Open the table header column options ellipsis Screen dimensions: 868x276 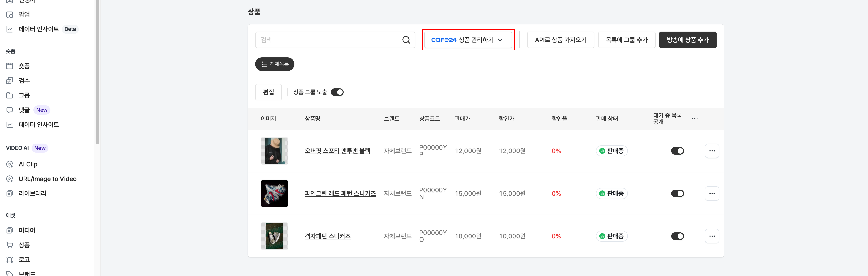(695, 119)
